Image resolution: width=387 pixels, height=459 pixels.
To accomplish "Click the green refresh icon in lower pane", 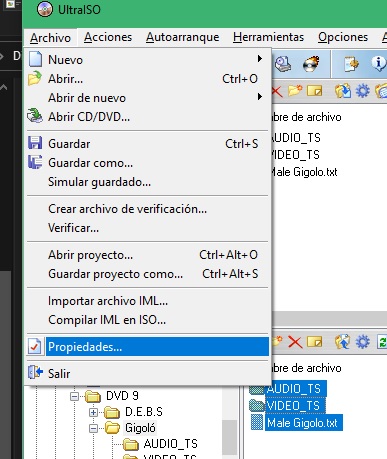I will click(382, 342).
